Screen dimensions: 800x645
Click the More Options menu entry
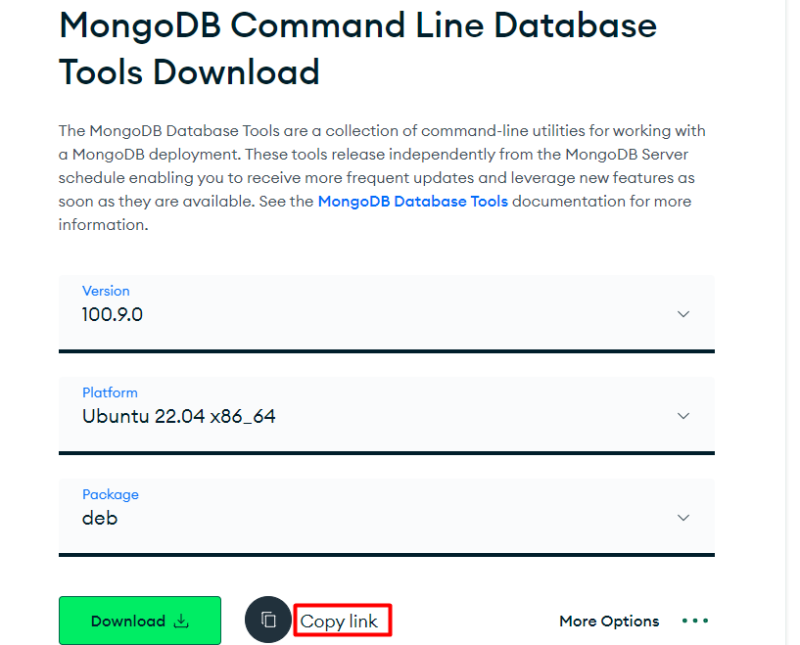[609, 620]
